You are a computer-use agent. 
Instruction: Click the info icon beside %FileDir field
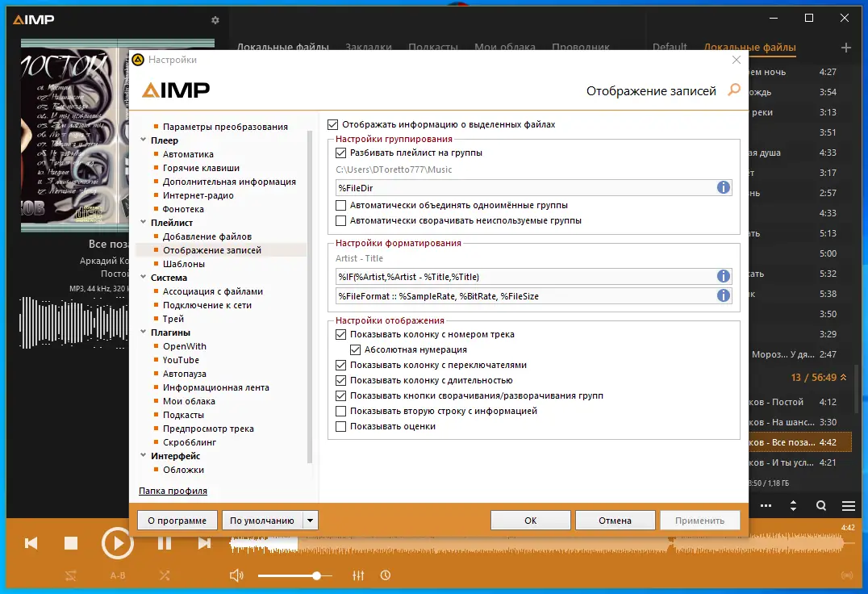pyautogui.click(x=723, y=188)
